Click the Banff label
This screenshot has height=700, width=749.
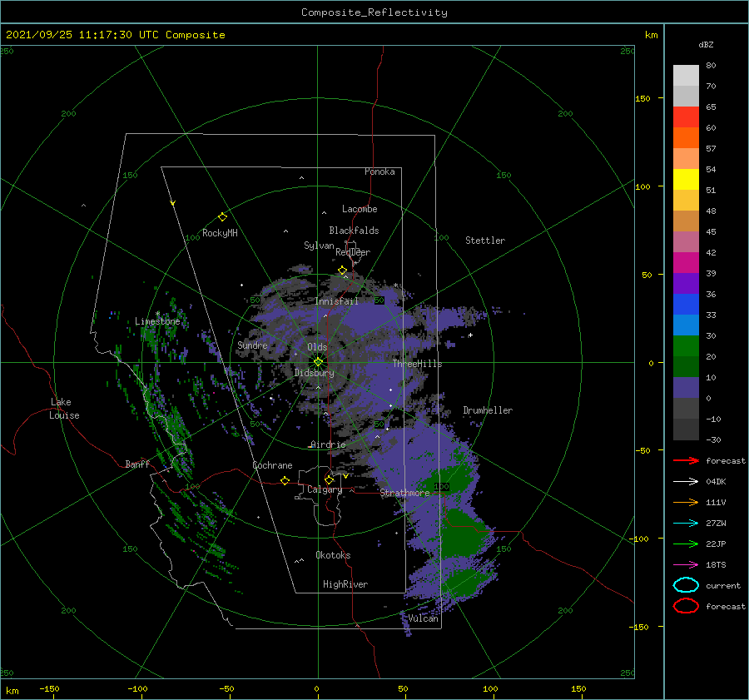137,464
